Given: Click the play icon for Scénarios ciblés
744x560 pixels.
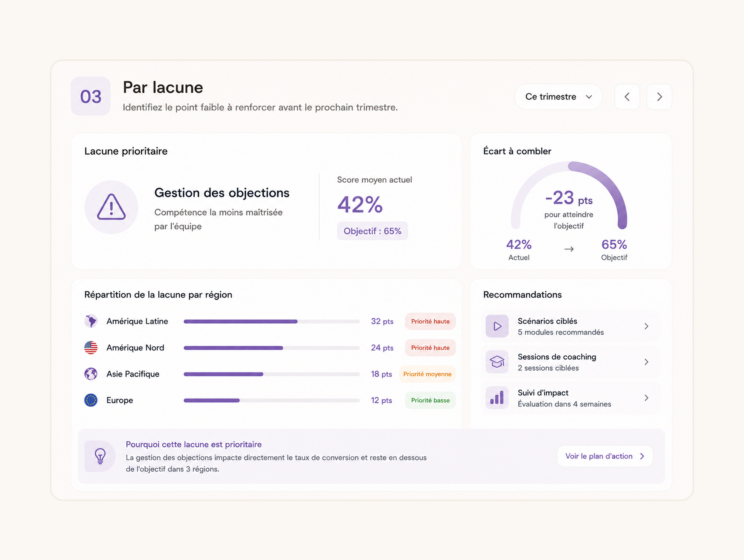Looking at the screenshot, I should coord(497,326).
